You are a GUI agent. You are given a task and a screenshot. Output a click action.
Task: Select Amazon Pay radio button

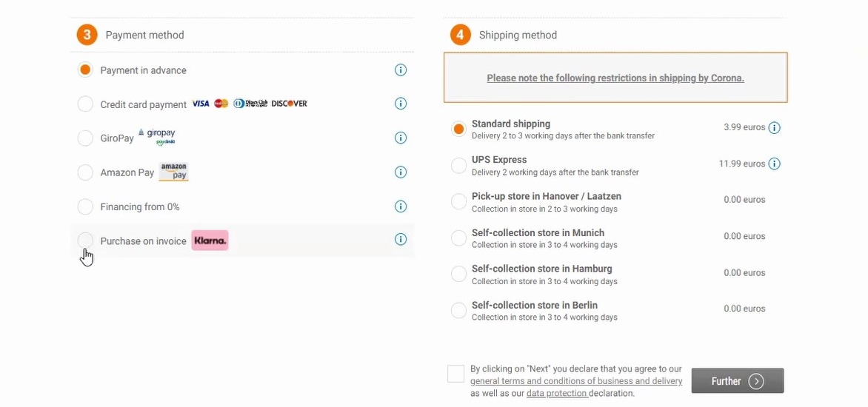85,172
